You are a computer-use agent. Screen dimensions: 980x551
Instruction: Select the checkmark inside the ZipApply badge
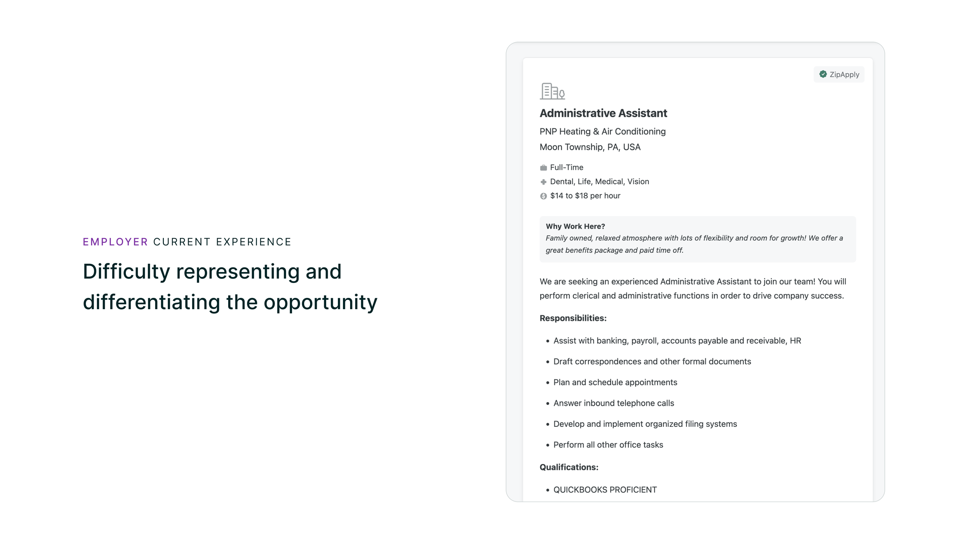tap(823, 74)
